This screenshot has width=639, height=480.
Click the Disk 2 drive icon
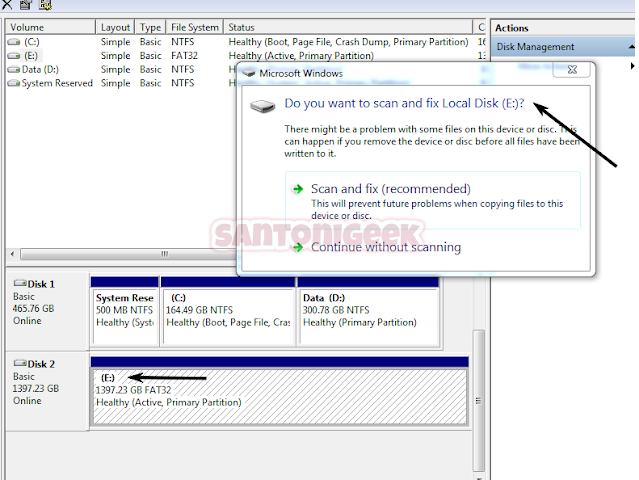(x=20, y=363)
